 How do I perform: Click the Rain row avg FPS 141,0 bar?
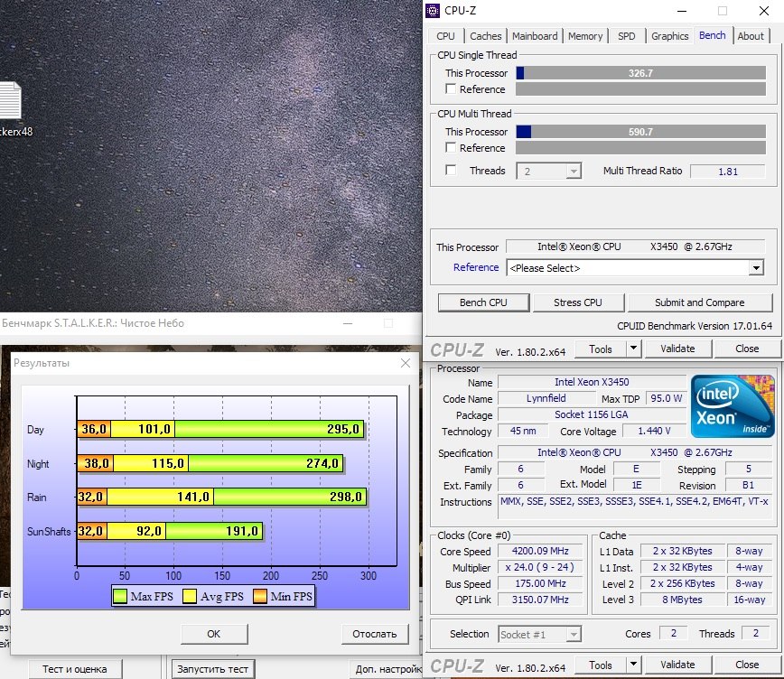160,497
